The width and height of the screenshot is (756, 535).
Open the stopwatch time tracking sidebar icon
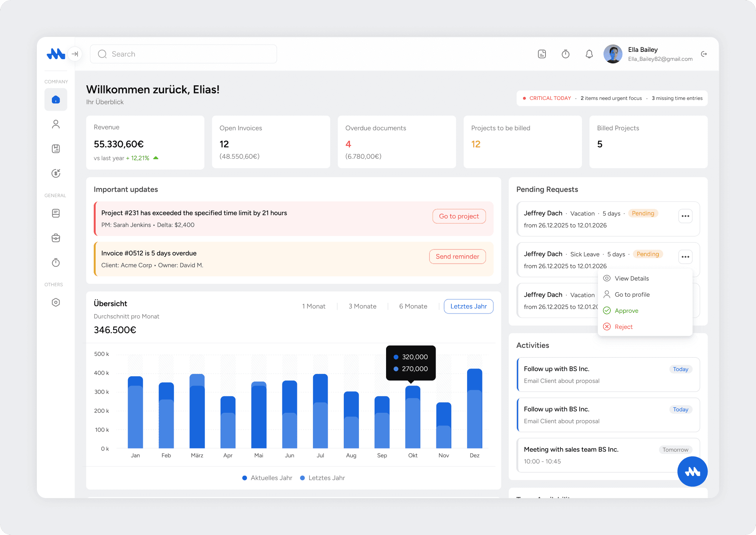(x=56, y=263)
